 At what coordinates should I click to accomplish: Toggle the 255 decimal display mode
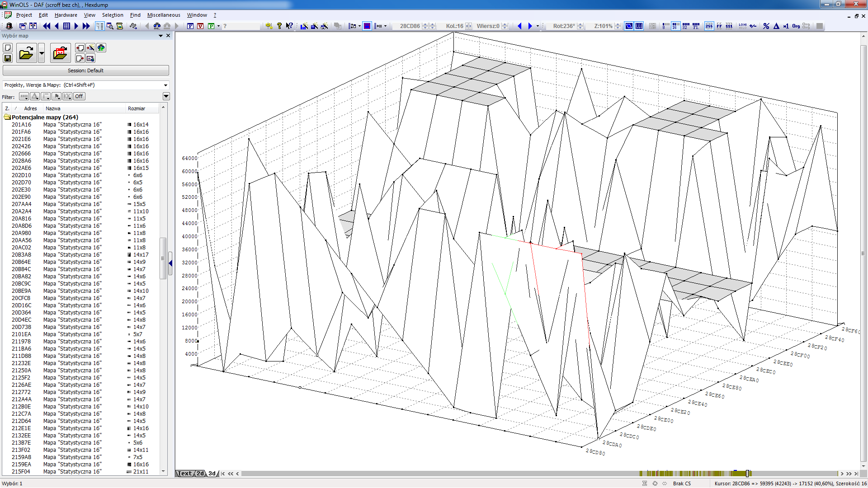[709, 26]
